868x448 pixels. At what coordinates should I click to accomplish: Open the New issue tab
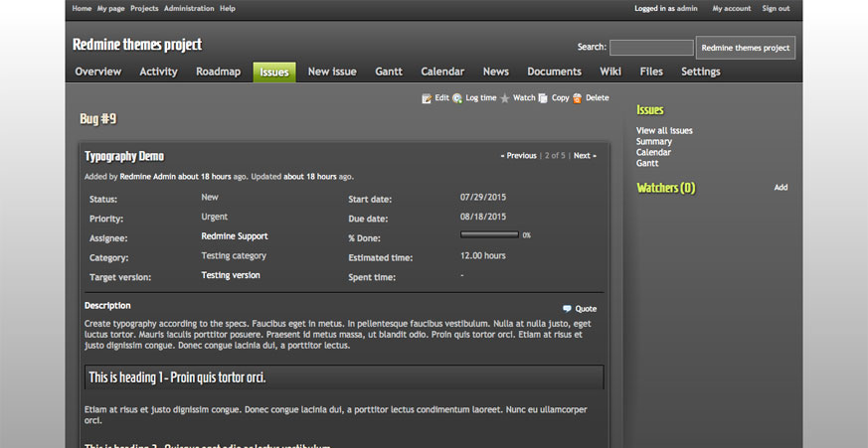(332, 72)
